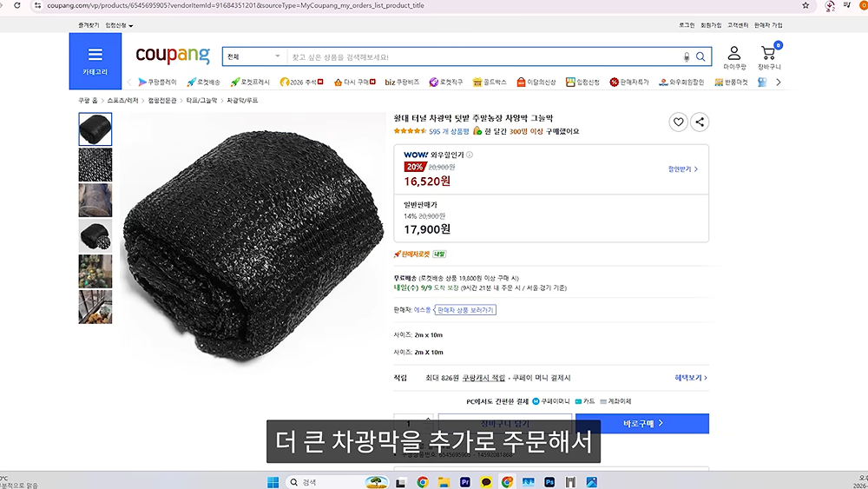Go to 쿠팡 홈 breadcrumb

(88, 101)
